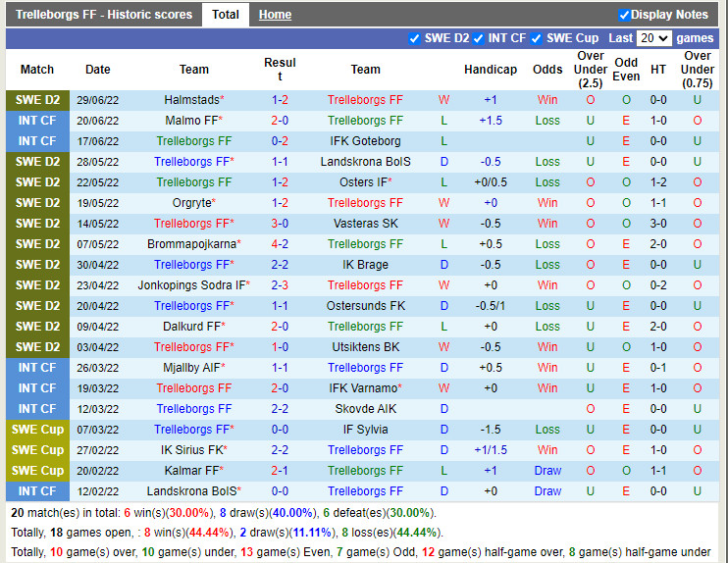Click the SWE Cup badge for 07/03/22
Viewport: 728px width, 563px height.
[x=37, y=430]
